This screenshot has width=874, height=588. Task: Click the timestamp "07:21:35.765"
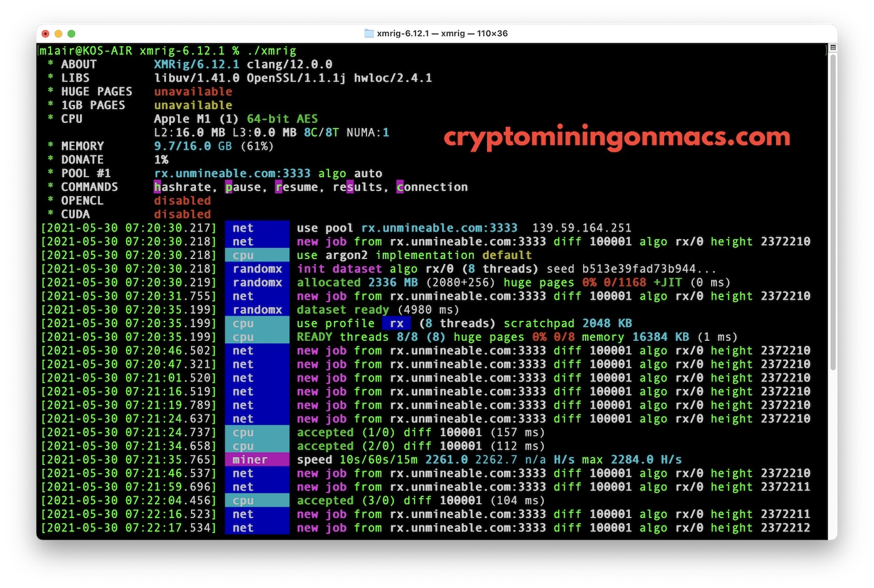click(169, 460)
